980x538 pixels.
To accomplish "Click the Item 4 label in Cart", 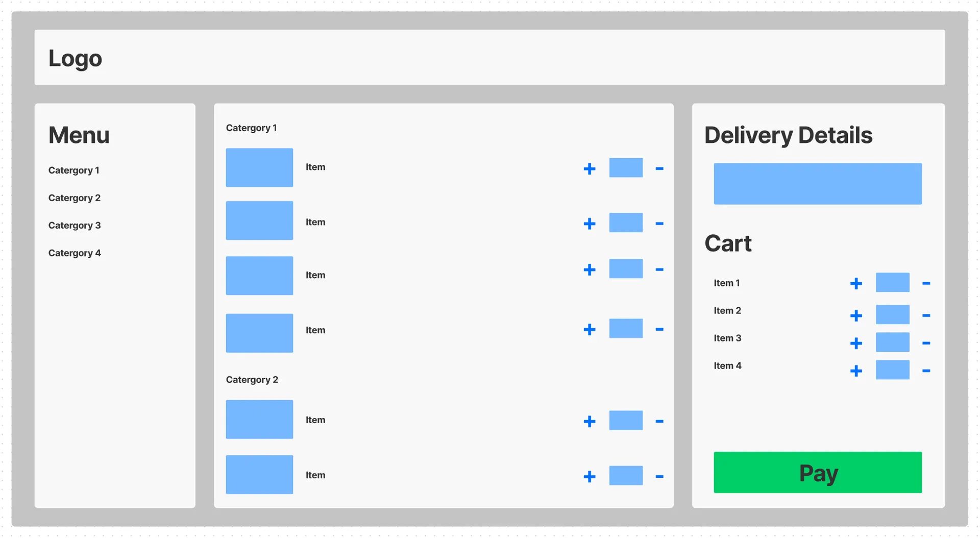I will coord(727,365).
